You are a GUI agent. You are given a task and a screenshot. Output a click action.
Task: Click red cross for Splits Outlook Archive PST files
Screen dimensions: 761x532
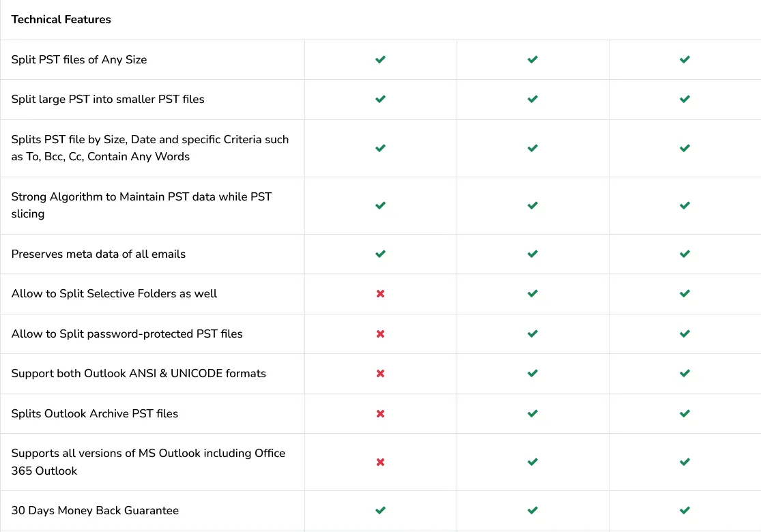(381, 414)
